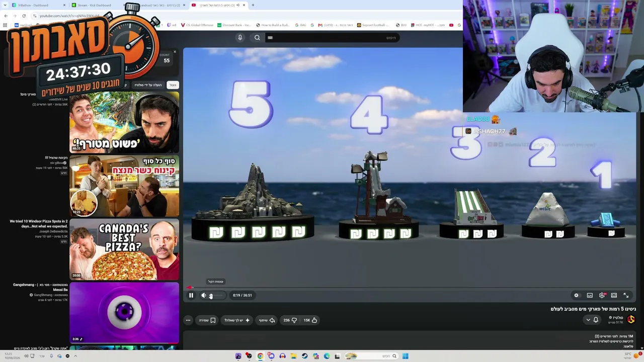644x362 pixels.
Task: Toggle autoplay switch in the player
Action: click(576, 296)
